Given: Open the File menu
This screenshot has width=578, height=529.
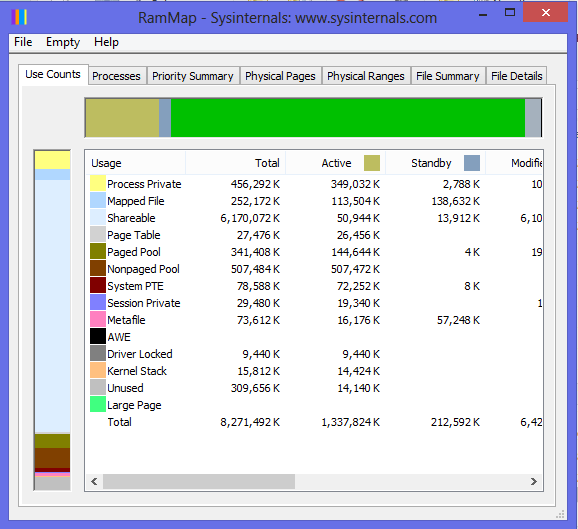Looking at the screenshot, I should point(23,42).
